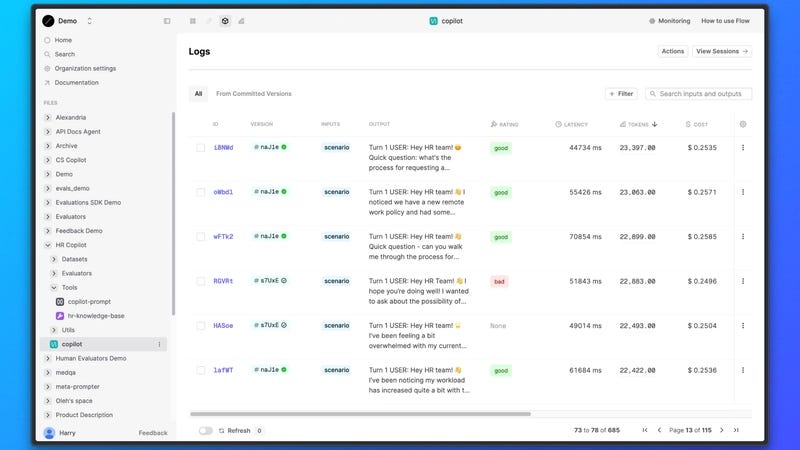Open the options menu beside copilot file

[159, 344]
